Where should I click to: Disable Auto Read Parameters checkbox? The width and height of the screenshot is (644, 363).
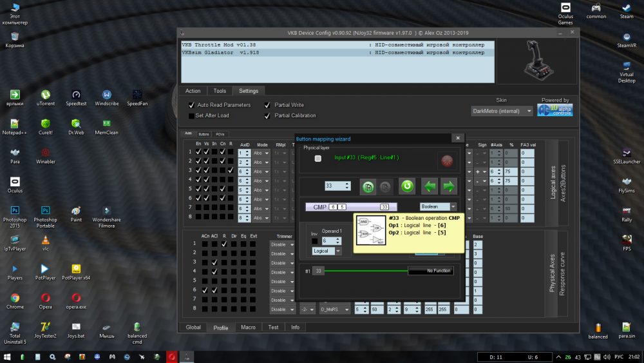(191, 105)
